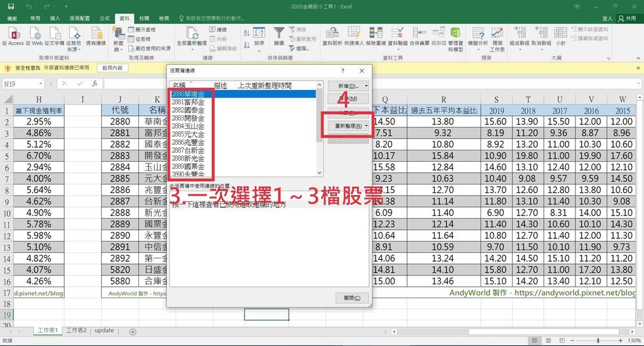The height and width of the screenshot is (346, 644).
Task: Click the 移除重複 remove duplicates icon
Action: point(376,33)
